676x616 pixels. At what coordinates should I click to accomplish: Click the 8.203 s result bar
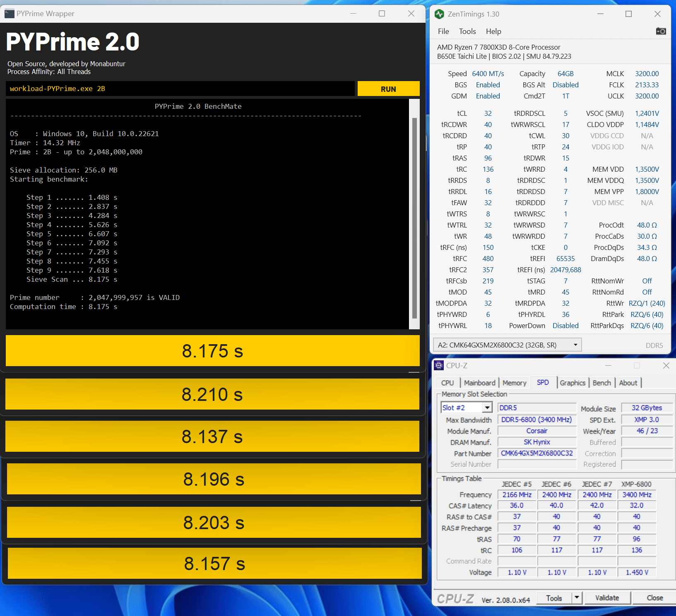214,523
